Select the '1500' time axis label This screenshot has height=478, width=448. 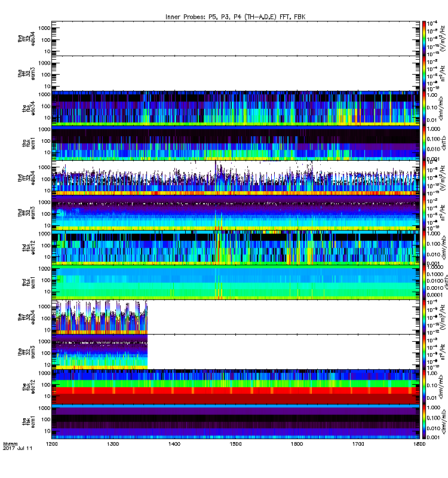pos(235,444)
